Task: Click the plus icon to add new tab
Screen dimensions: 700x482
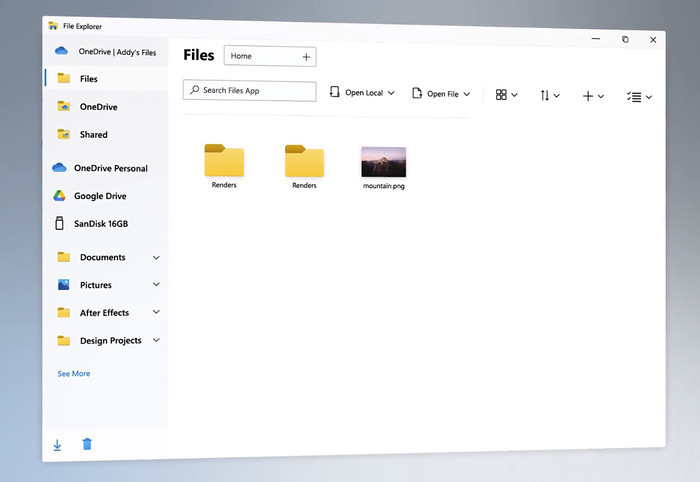Action: click(x=306, y=57)
